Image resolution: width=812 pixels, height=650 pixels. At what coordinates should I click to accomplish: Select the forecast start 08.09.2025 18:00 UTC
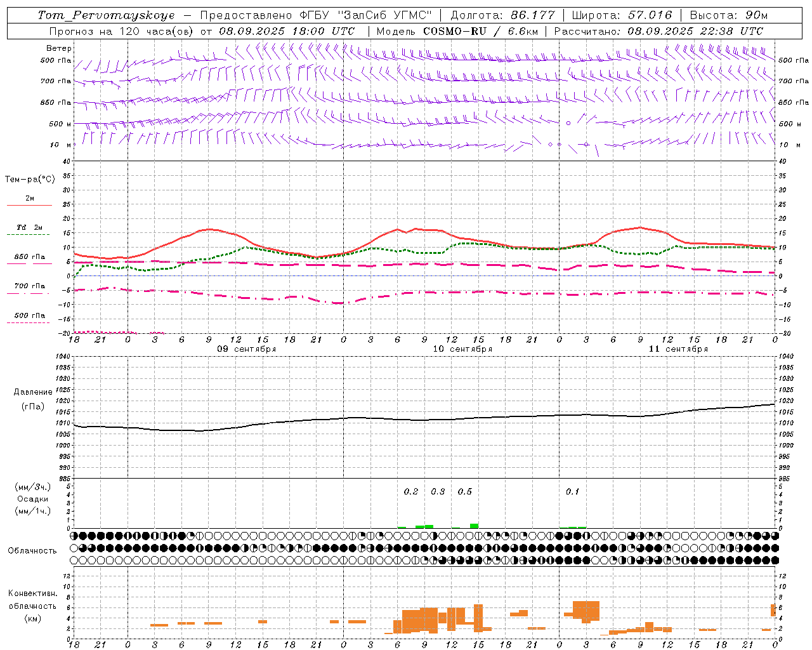coord(287,31)
